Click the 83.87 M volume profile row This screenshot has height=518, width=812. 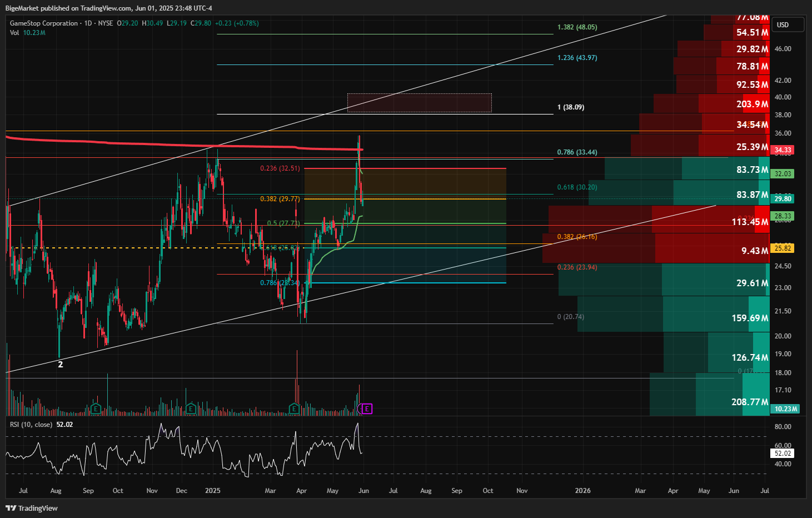pyautogui.click(x=679, y=193)
